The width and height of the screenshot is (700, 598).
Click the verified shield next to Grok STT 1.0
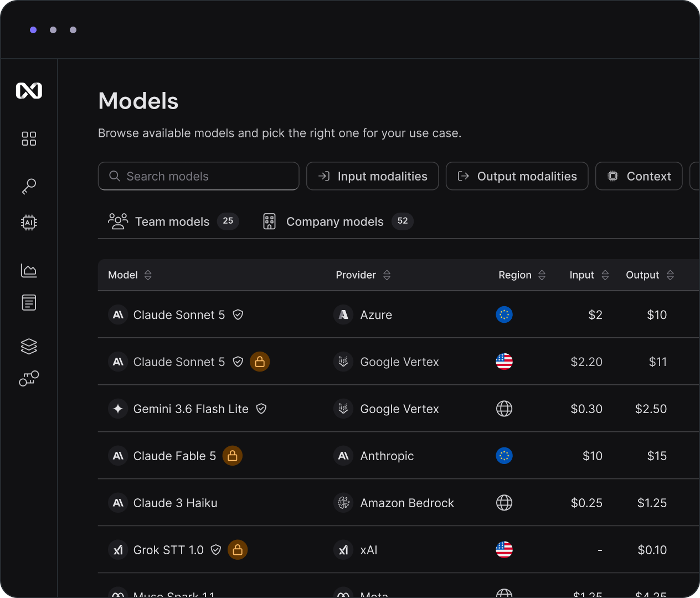pyautogui.click(x=216, y=550)
